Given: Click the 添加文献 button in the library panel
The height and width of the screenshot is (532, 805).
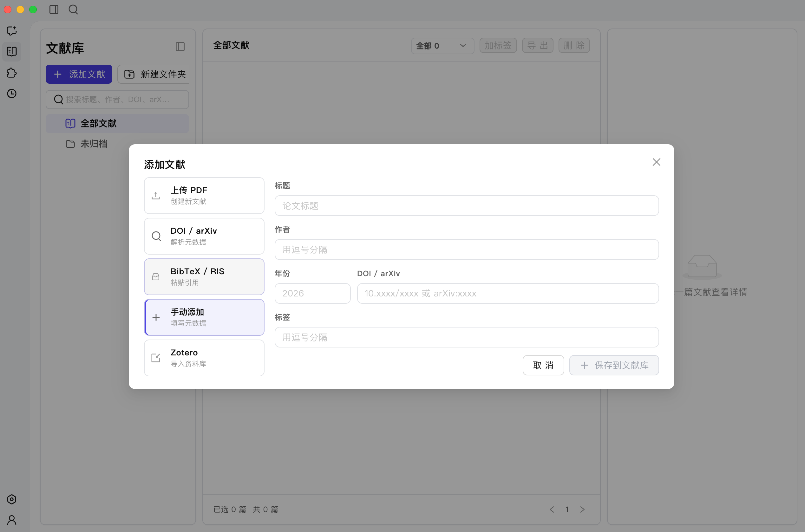Looking at the screenshot, I should click(x=79, y=74).
